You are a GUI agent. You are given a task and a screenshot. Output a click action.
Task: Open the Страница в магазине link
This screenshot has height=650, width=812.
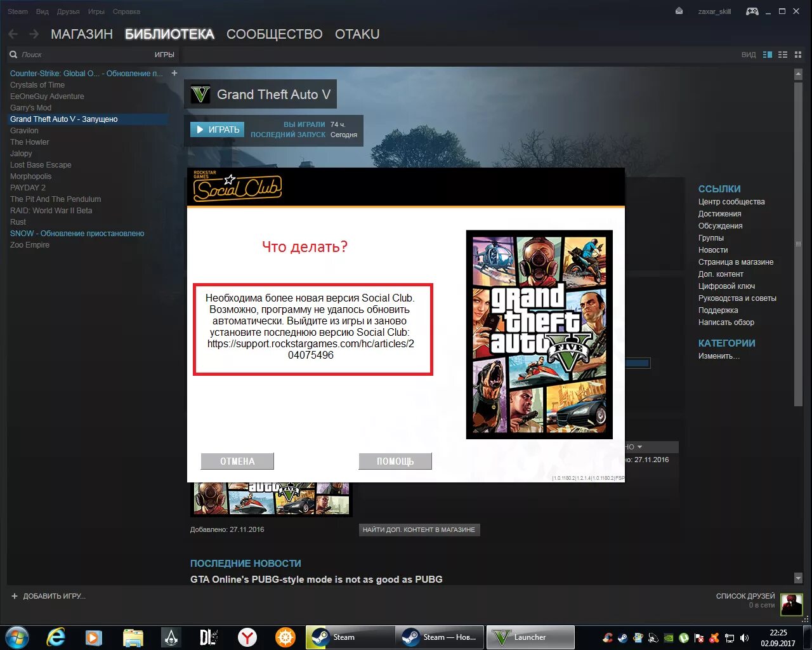[736, 262]
